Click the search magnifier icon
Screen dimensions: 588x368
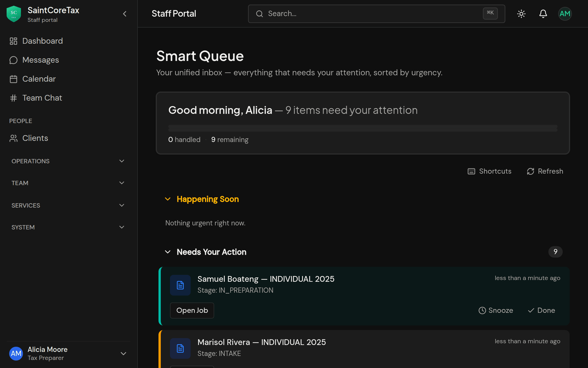pos(260,14)
